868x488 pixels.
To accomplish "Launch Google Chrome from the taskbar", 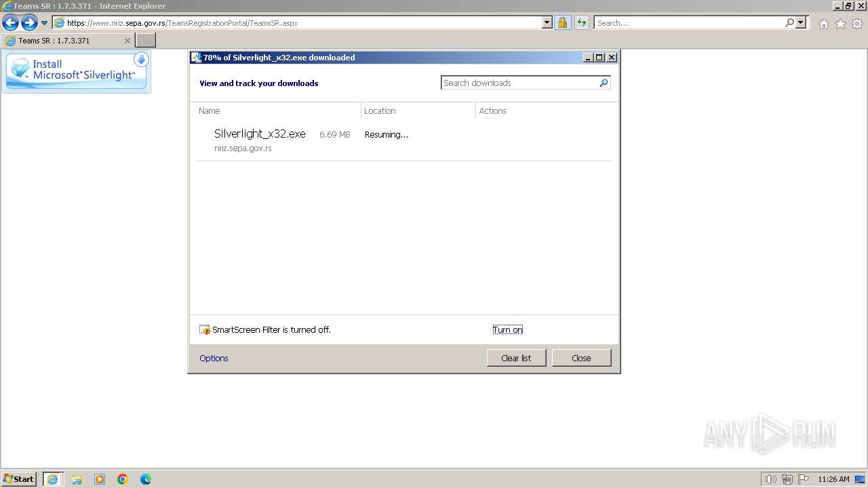I will click(x=123, y=479).
